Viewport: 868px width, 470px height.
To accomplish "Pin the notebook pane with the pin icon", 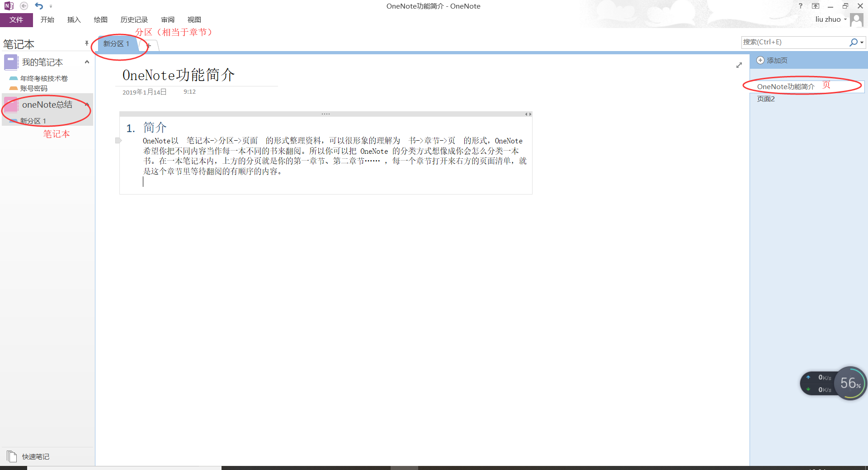I will coord(86,43).
